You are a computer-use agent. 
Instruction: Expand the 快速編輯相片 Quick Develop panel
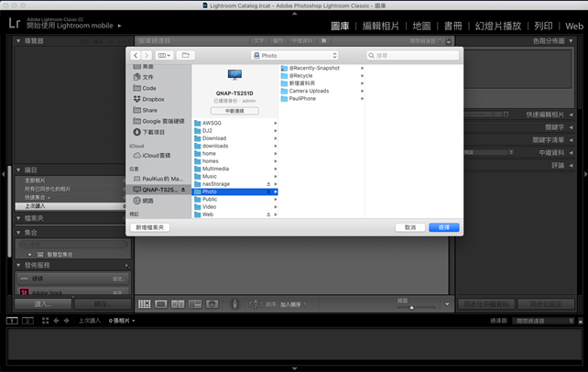tap(571, 115)
